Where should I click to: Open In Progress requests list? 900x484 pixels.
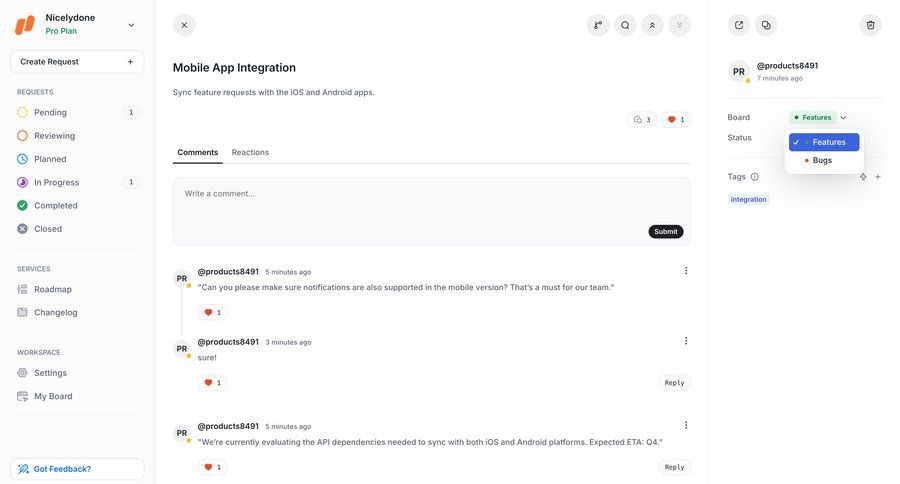pos(56,182)
